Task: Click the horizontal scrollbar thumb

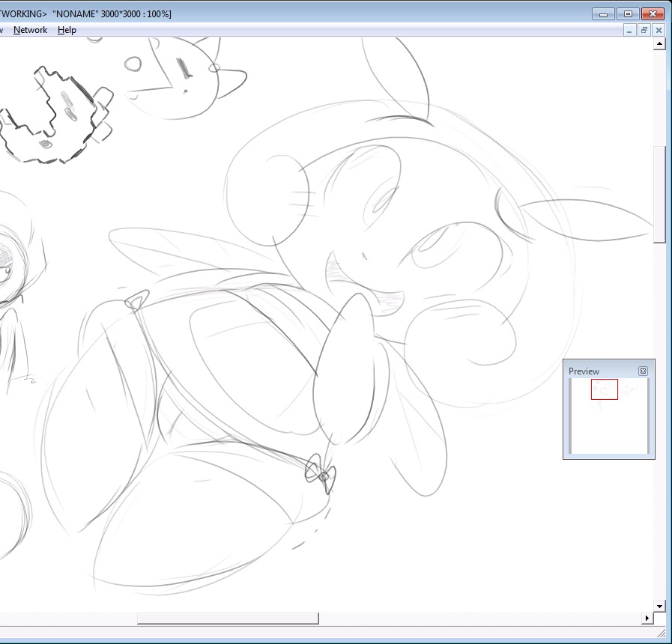Action: pos(228,619)
